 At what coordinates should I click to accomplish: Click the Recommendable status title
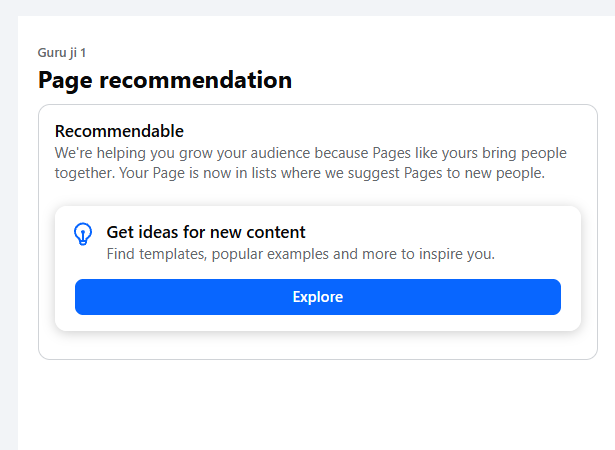pyautogui.click(x=119, y=131)
